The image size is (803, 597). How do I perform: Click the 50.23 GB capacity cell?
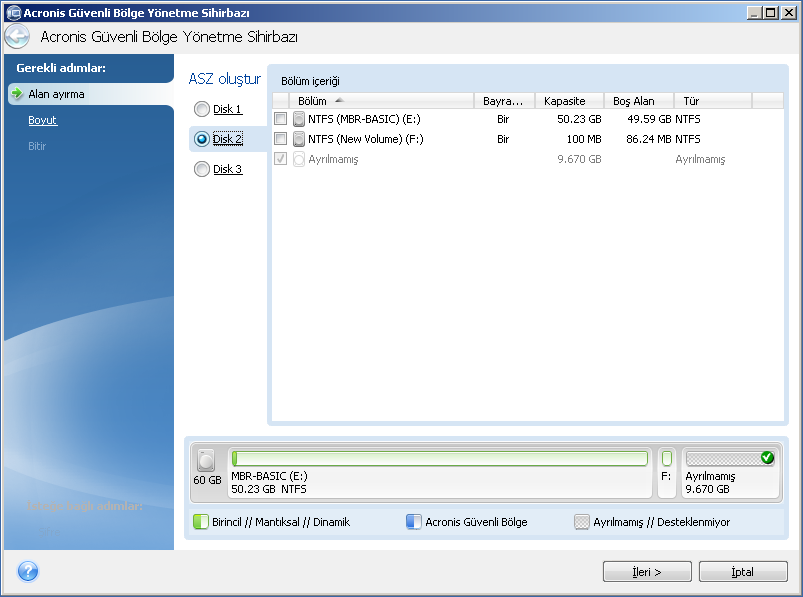coord(579,119)
